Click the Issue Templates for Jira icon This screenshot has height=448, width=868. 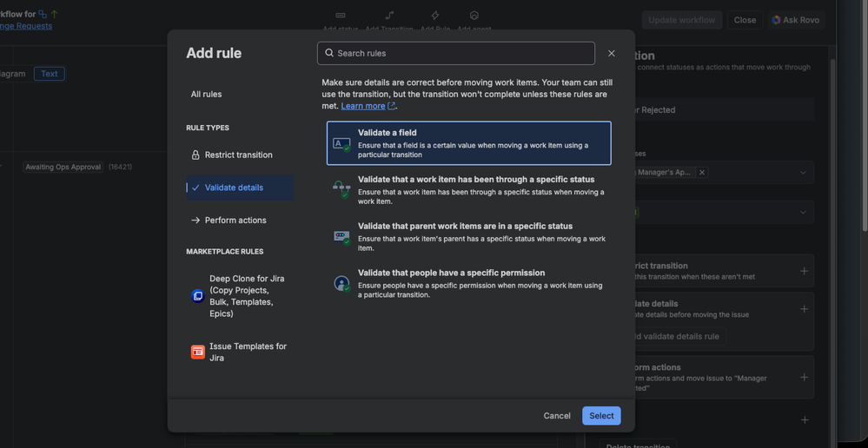pyautogui.click(x=197, y=352)
